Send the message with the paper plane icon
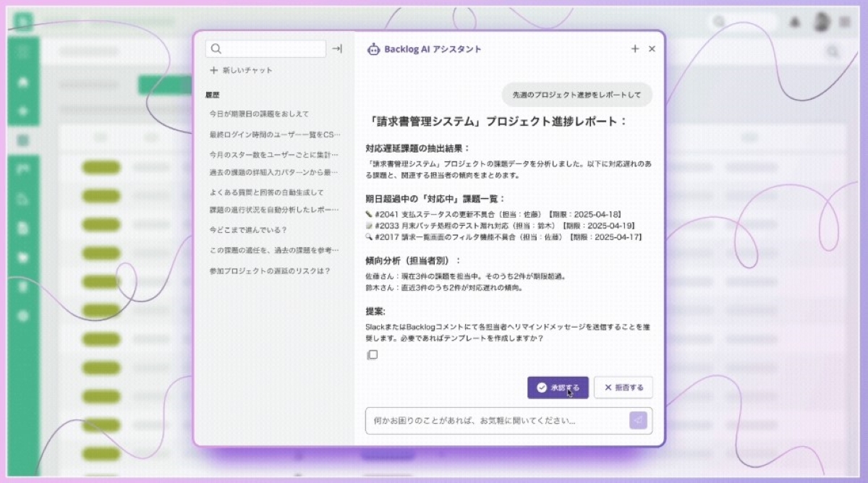 (x=638, y=420)
